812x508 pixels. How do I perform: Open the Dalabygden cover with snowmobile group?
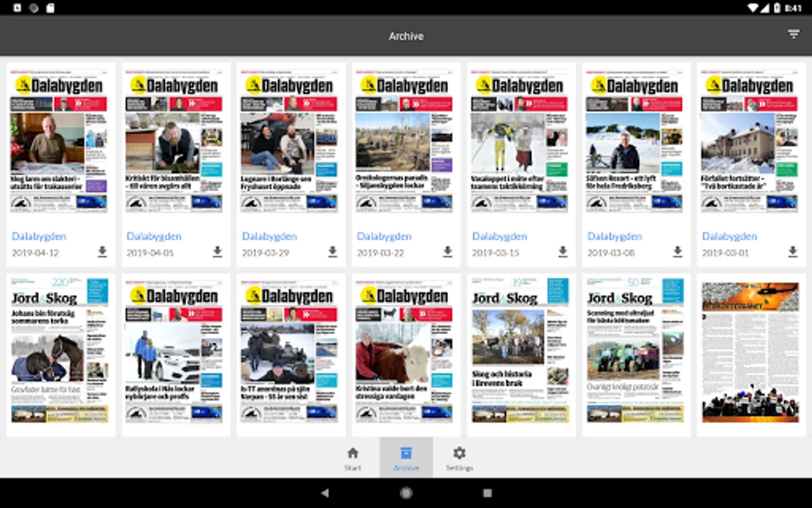[x=289, y=350]
